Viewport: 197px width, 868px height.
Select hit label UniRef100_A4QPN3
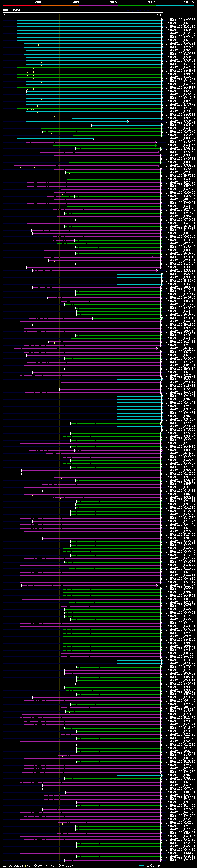tap(180, 349)
